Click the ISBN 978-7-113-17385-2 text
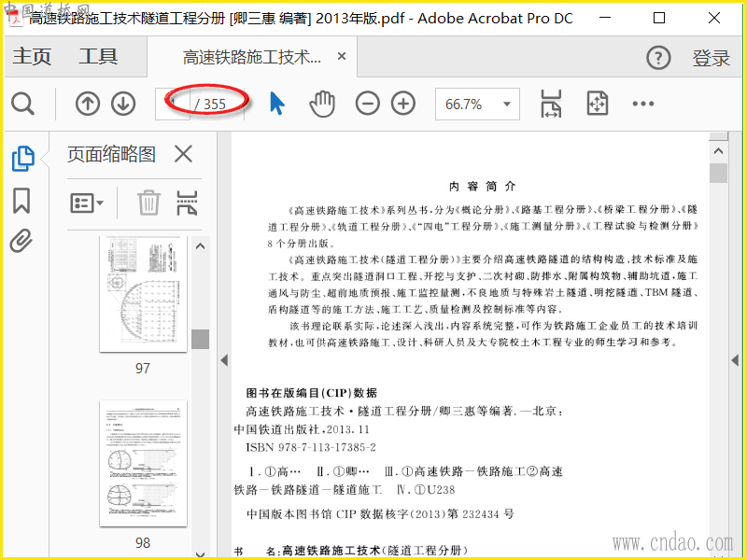Image resolution: width=747 pixels, height=560 pixels. click(x=311, y=448)
